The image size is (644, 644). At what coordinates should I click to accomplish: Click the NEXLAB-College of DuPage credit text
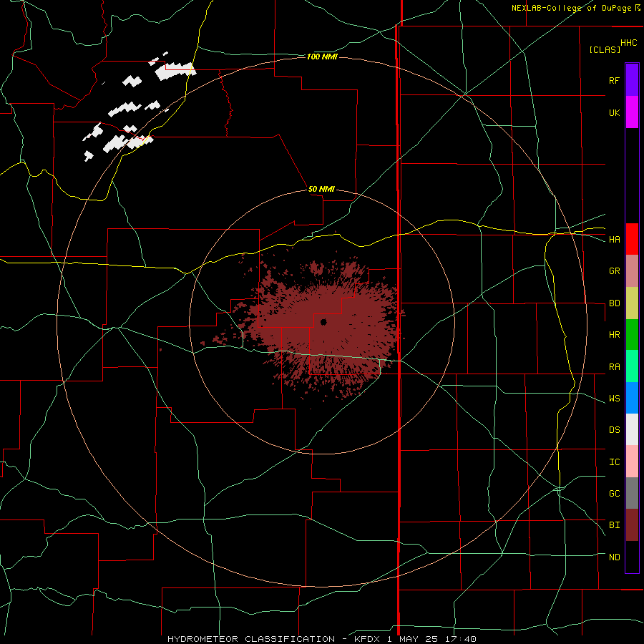tap(571, 8)
